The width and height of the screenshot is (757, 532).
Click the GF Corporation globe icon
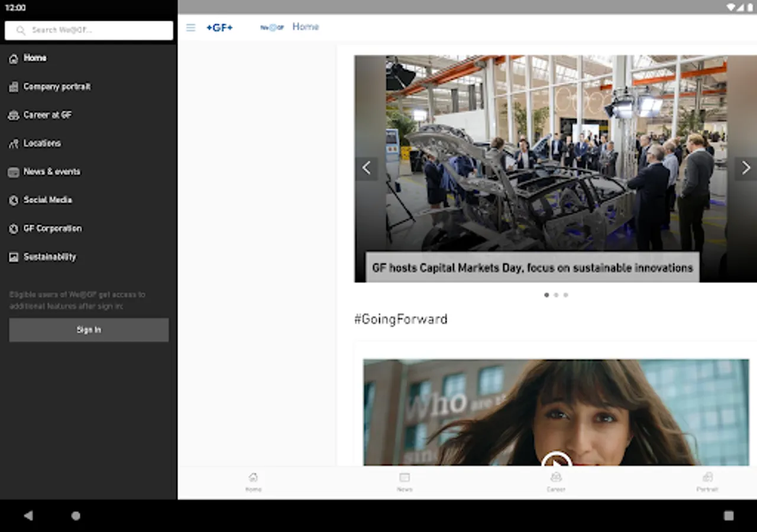tap(14, 229)
